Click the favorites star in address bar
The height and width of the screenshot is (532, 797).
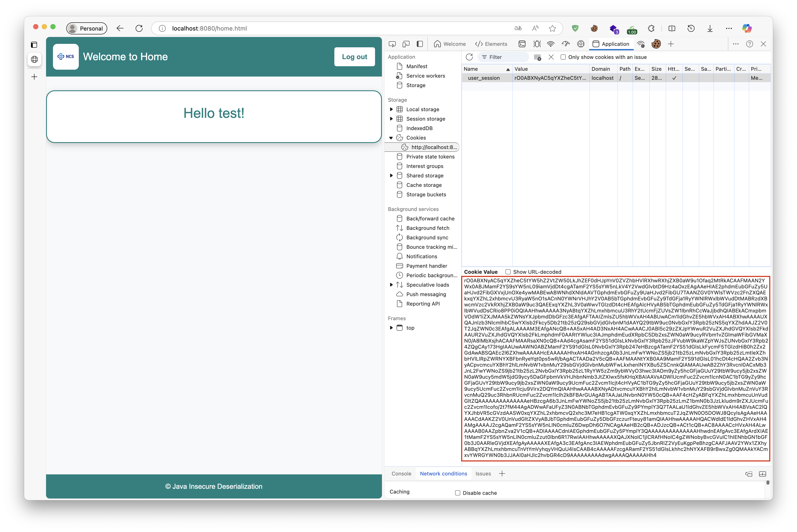pos(552,29)
